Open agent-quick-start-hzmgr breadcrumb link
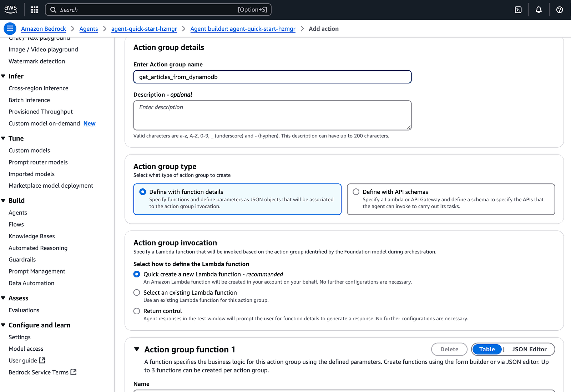The width and height of the screenshot is (571, 392). click(x=144, y=29)
